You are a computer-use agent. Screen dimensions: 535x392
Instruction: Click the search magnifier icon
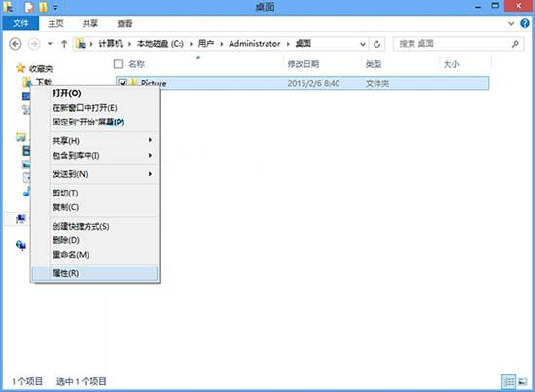[516, 44]
